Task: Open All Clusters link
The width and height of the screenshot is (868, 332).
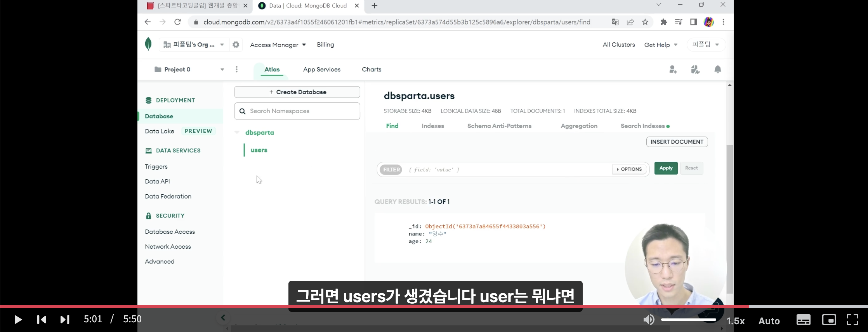Action: pos(618,45)
